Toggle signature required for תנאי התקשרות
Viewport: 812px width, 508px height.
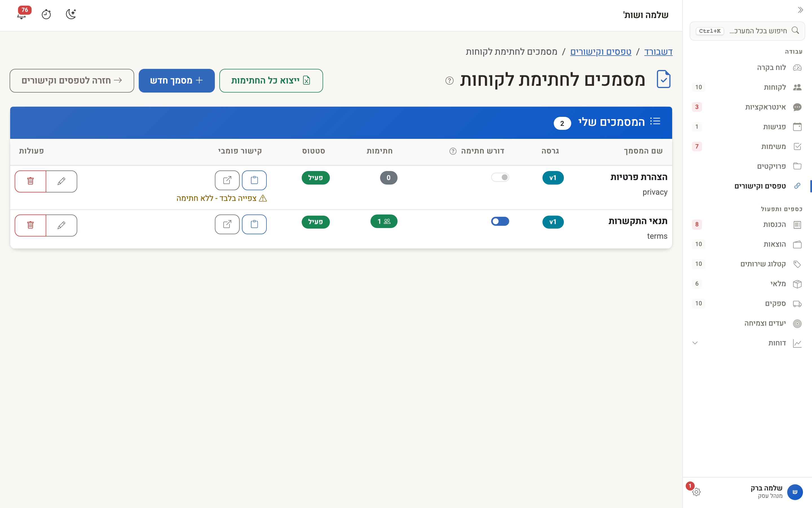coord(500,222)
